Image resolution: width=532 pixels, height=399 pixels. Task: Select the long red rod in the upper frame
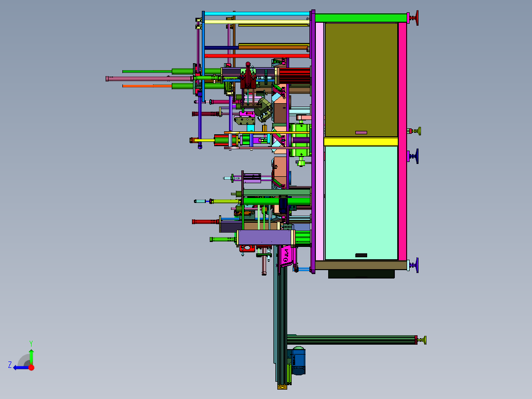(x=257, y=56)
